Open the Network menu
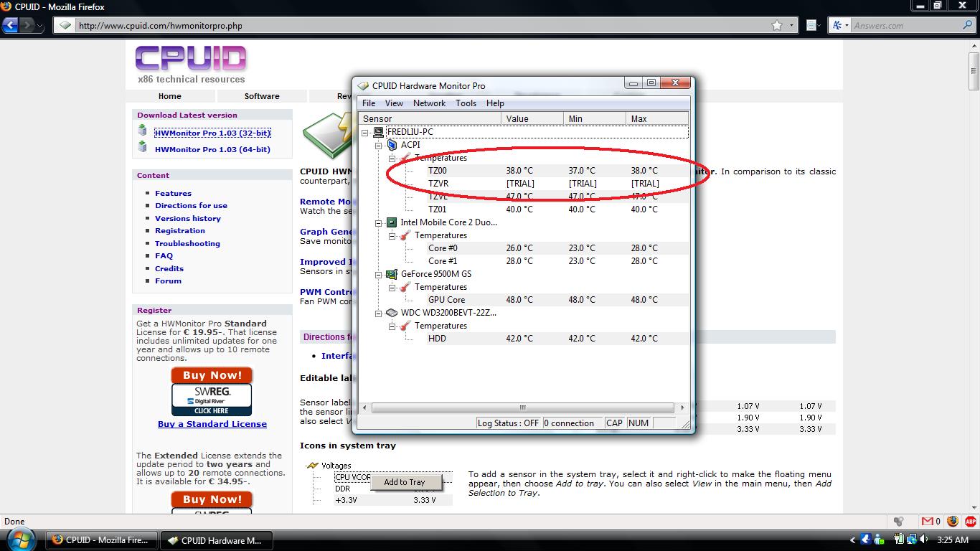 pos(429,103)
